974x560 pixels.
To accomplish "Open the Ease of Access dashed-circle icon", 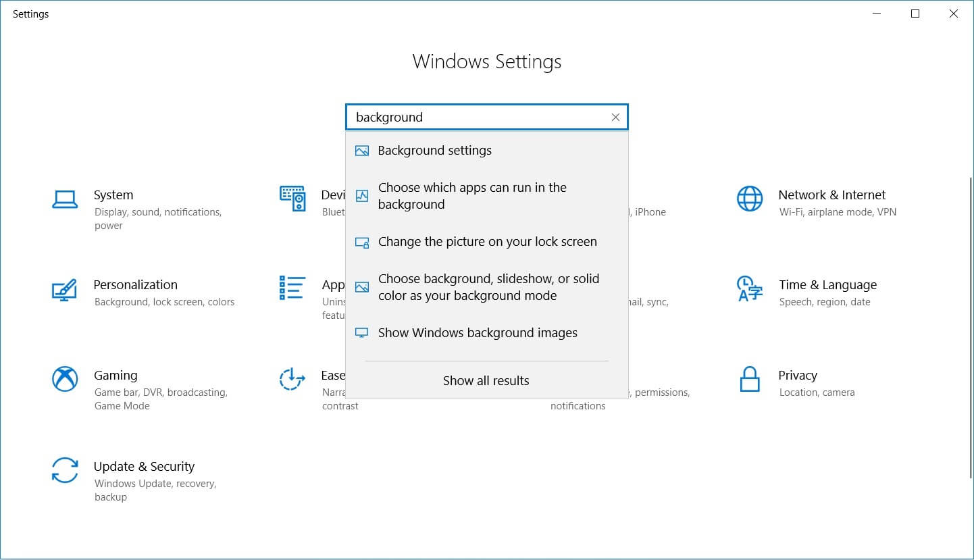I will tap(292, 379).
